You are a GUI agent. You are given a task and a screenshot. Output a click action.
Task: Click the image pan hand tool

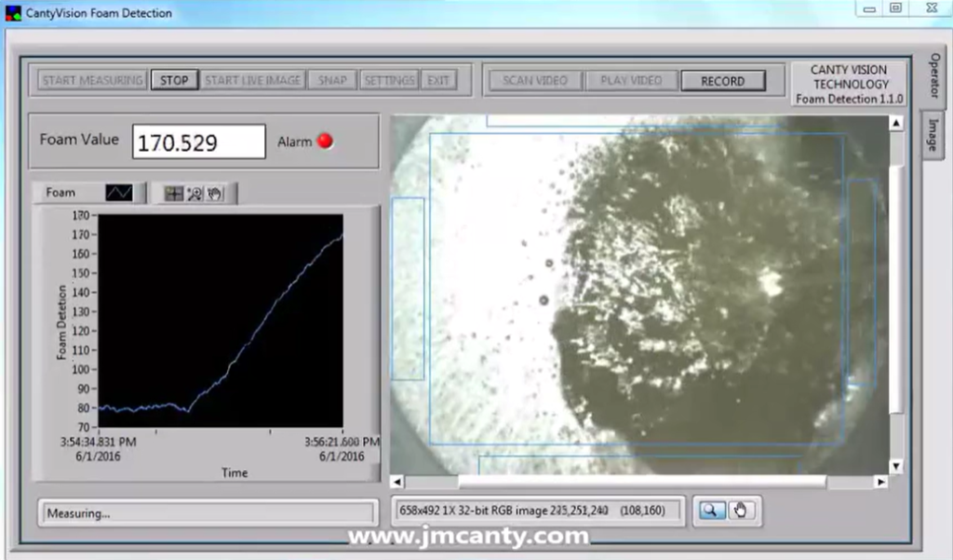(x=740, y=510)
